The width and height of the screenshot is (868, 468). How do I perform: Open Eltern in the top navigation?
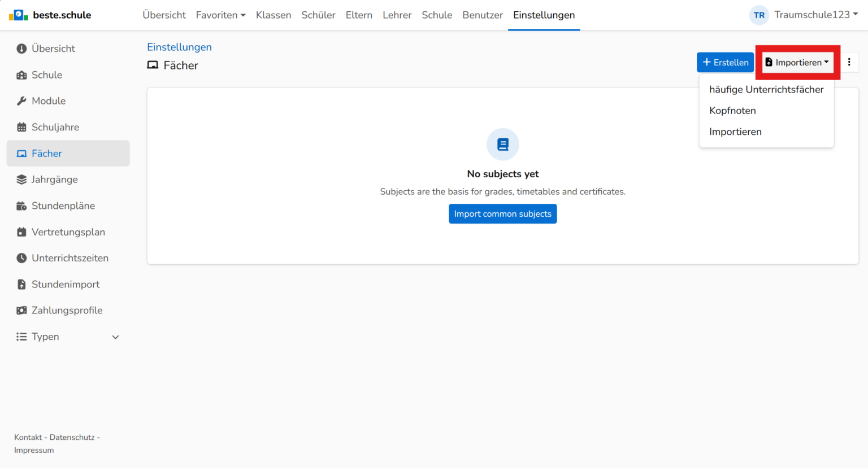click(x=359, y=15)
